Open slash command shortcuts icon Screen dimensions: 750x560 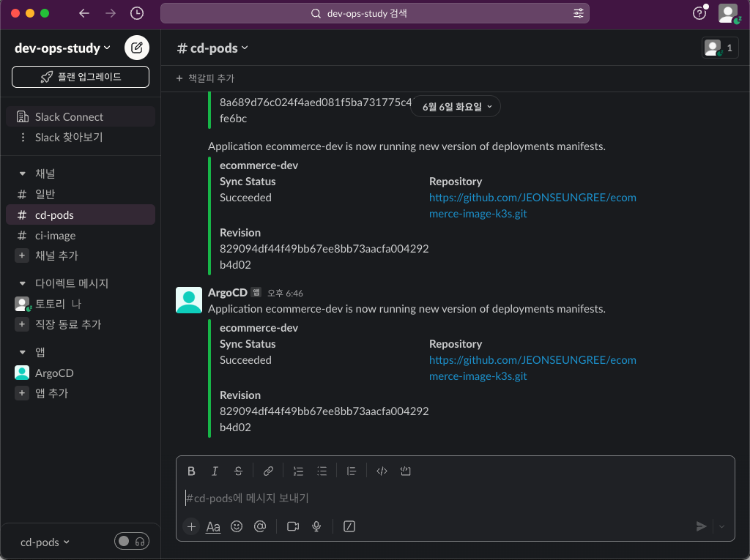pos(349,526)
